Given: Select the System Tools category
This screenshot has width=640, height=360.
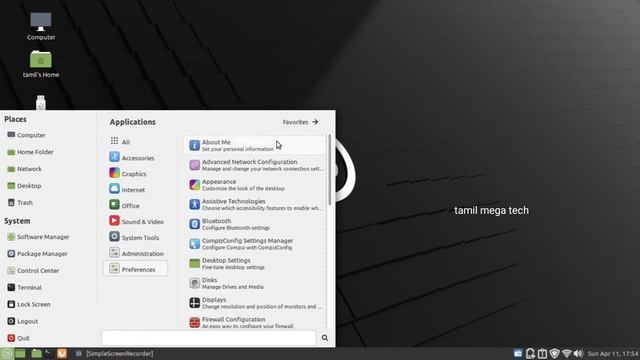Looking at the screenshot, I should (134, 237).
